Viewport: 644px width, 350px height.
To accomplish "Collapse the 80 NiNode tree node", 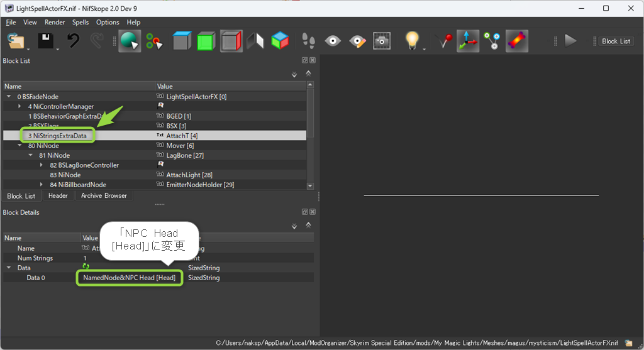I will tap(19, 145).
